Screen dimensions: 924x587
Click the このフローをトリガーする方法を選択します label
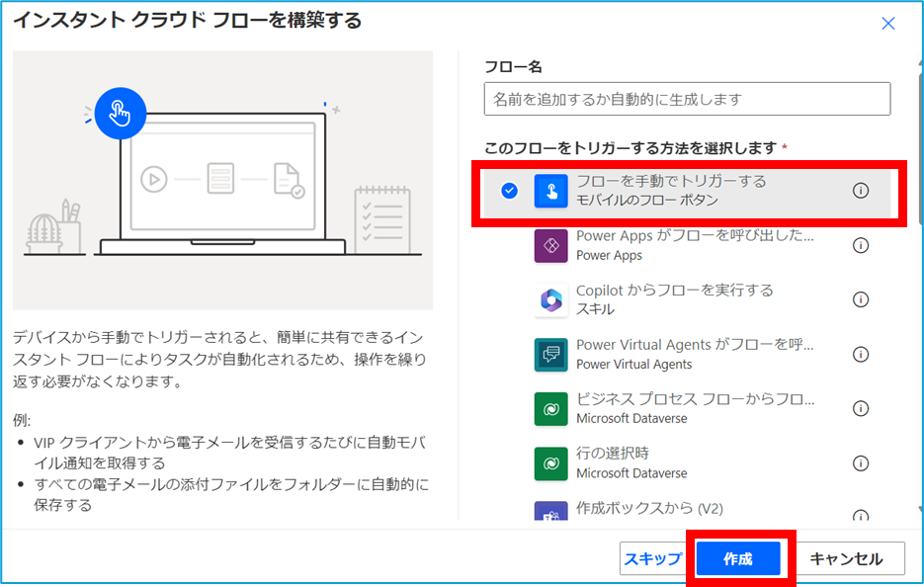(630, 148)
